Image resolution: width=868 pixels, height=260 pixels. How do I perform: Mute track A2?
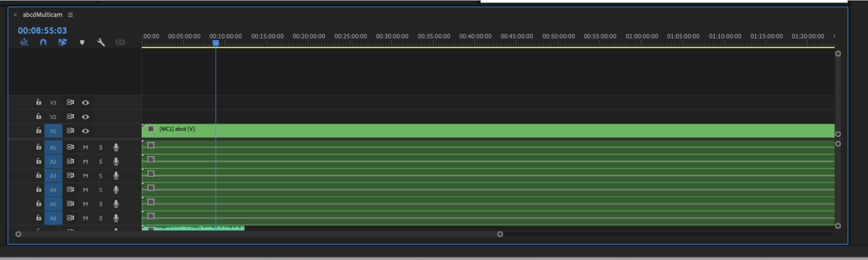85,162
